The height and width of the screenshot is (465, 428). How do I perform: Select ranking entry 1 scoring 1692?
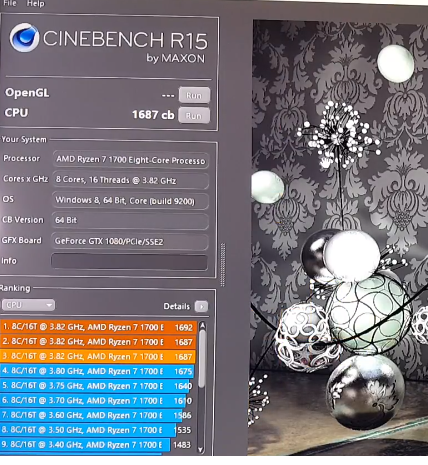pyautogui.click(x=99, y=327)
